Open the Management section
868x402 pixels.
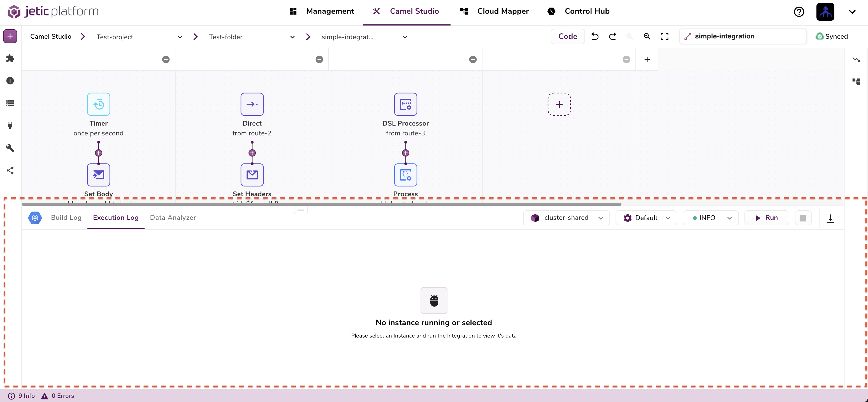tap(322, 11)
